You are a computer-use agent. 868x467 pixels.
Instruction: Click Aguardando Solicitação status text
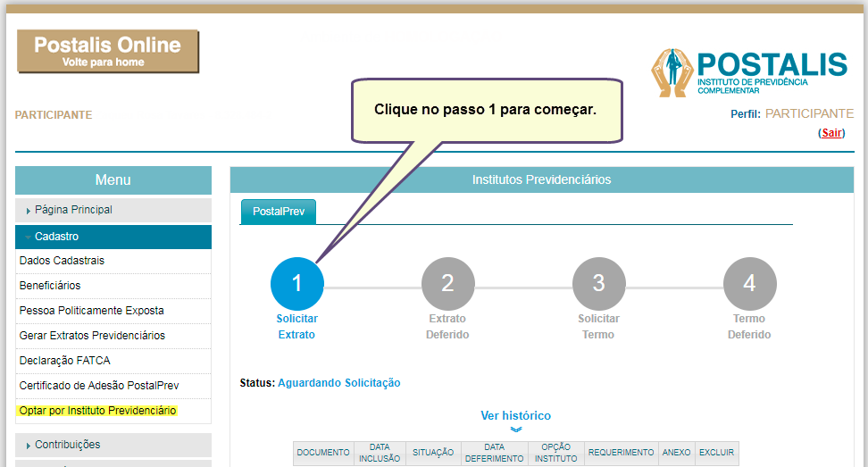(338, 383)
